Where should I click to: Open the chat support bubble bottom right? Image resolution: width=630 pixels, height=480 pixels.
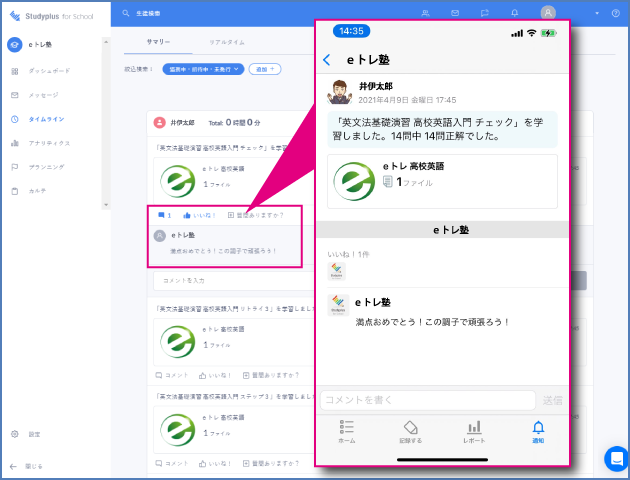coord(616,458)
